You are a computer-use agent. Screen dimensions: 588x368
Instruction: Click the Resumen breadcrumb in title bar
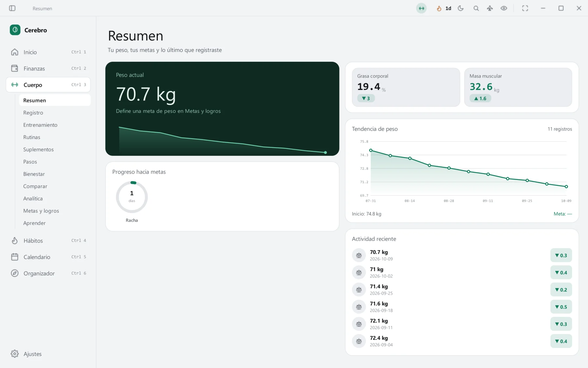[x=42, y=9]
